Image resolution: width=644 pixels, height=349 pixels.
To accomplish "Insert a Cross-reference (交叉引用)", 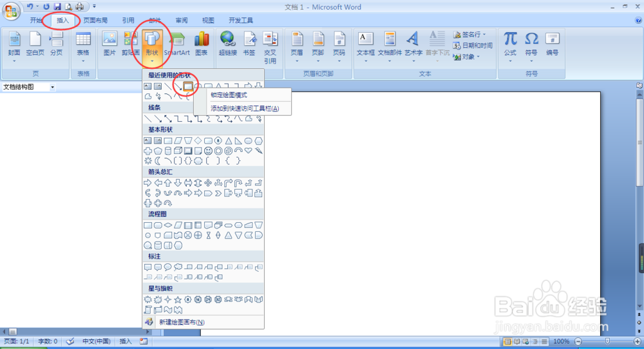I will click(270, 48).
